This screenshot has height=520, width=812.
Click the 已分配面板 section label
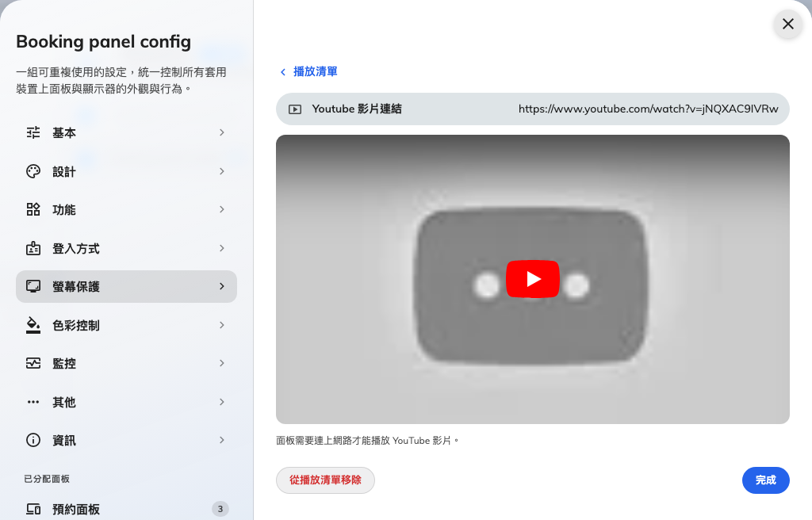pyautogui.click(x=47, y=479)
